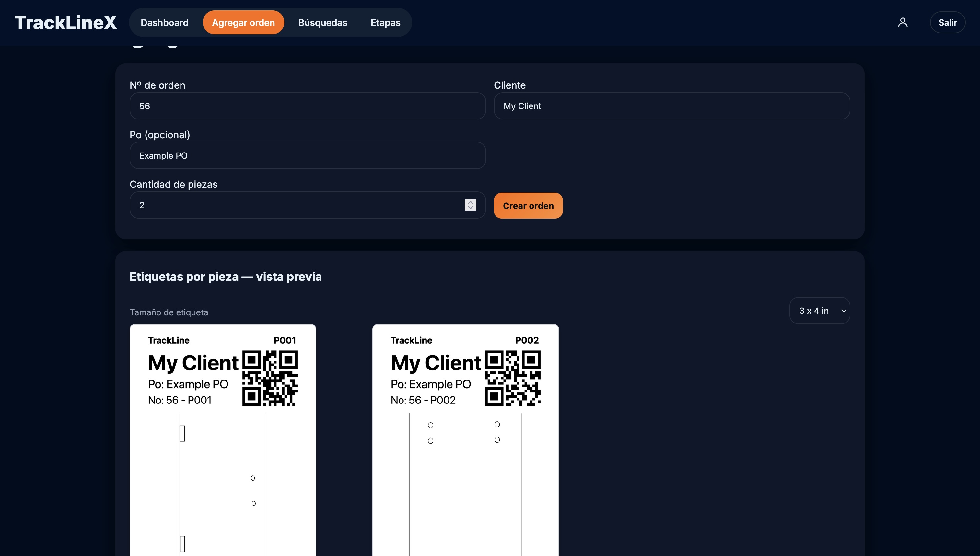Increase piece quantity with up arrow

click(x=470, y=202)
